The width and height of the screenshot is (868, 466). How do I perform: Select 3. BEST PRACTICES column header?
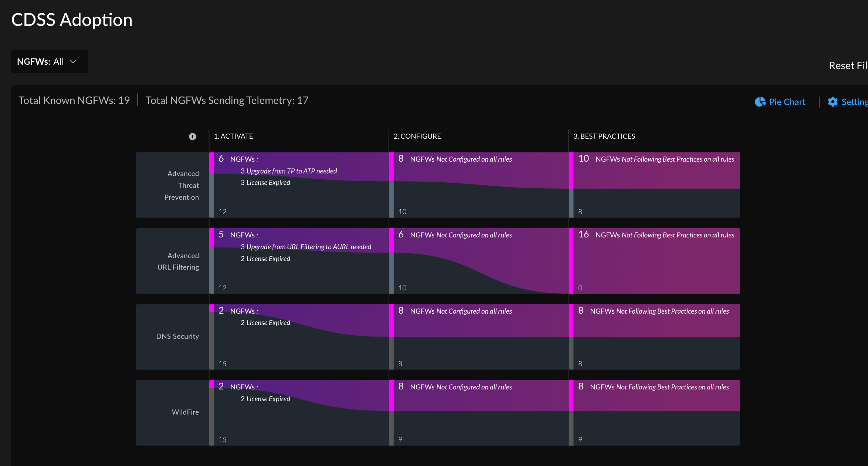click(x=604, y=136)
